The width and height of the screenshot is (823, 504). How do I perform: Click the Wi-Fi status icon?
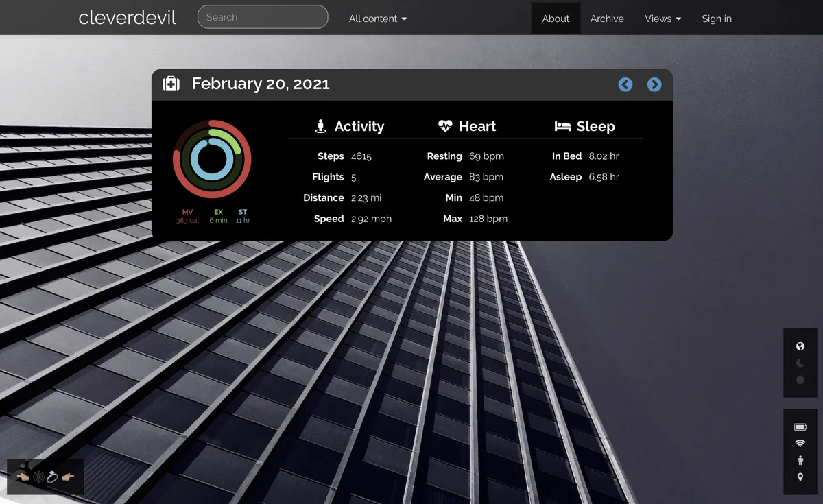click(x=800, y=444)
